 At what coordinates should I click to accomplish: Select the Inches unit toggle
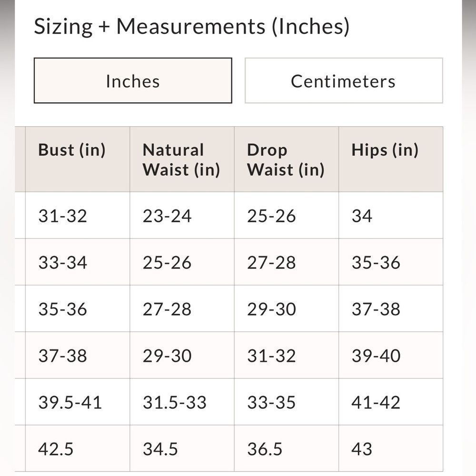coord(133,80)
